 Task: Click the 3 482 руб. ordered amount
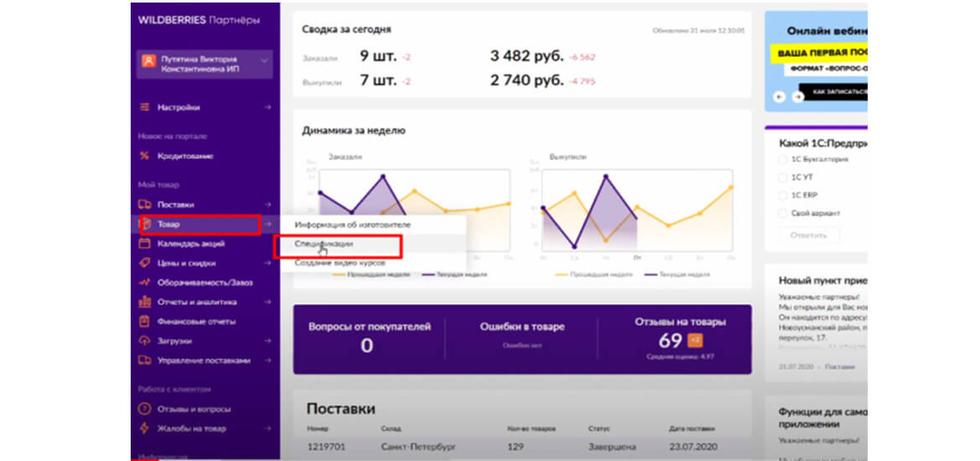(x=527, y=56)
